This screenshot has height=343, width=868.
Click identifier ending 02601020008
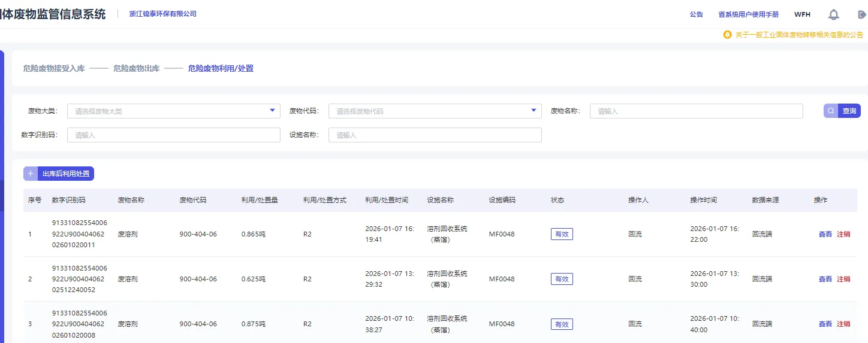tap(80, 324)
